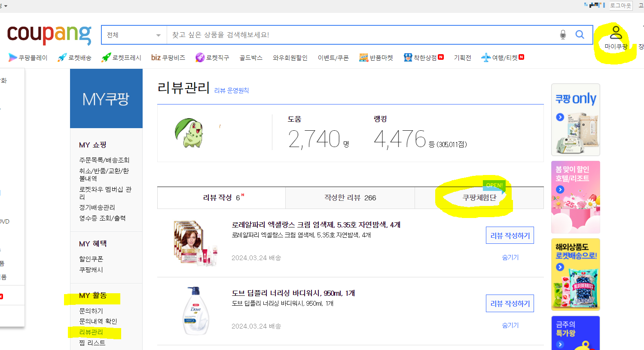Screen dimensions: 644x350
Task: Click arrow icon on 쿠팡 only banner
Action: [x=560, y=117]
